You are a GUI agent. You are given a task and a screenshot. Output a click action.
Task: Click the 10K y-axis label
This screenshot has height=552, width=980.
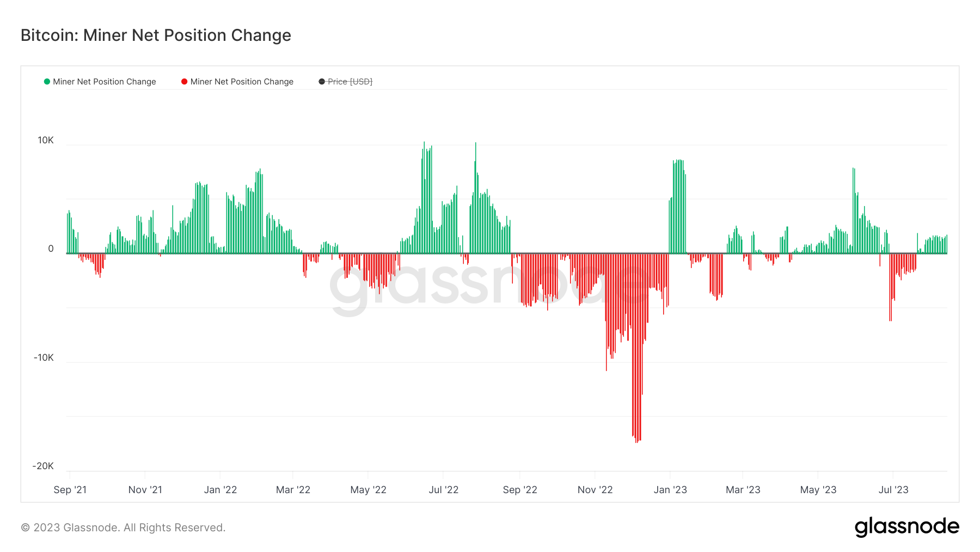pyautogui.click(x=46, y=141)
